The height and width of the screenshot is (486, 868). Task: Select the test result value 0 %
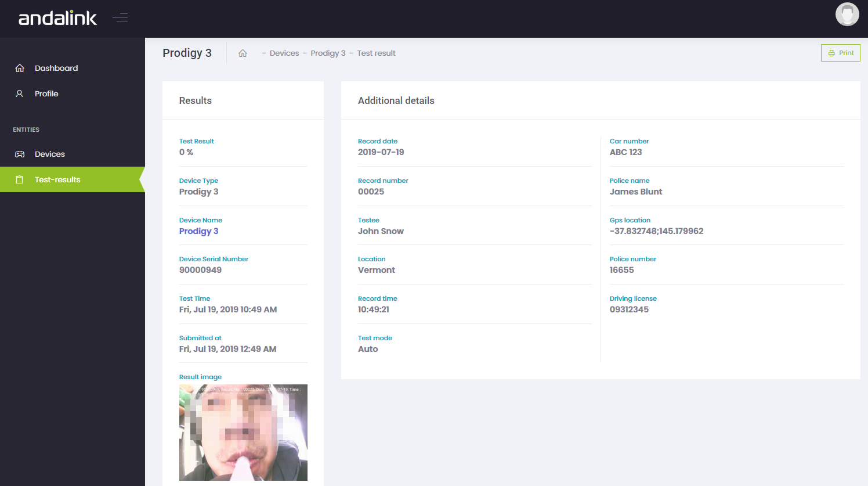point(186,152)
